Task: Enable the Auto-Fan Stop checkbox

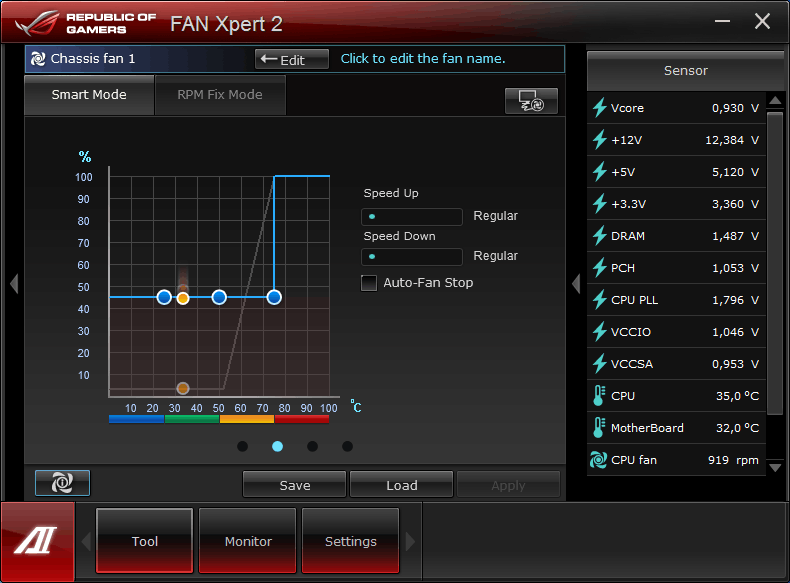Action: pyautogui.click(x=369, y=283)
